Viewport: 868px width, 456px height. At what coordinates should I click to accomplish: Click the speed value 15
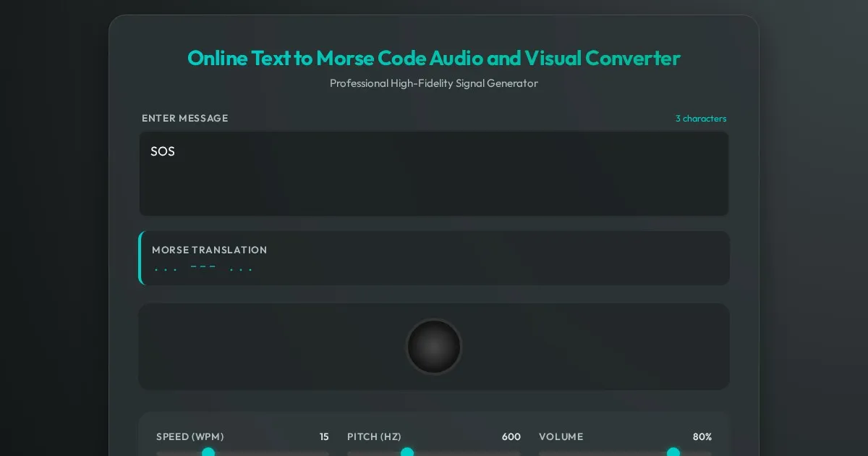324,436
